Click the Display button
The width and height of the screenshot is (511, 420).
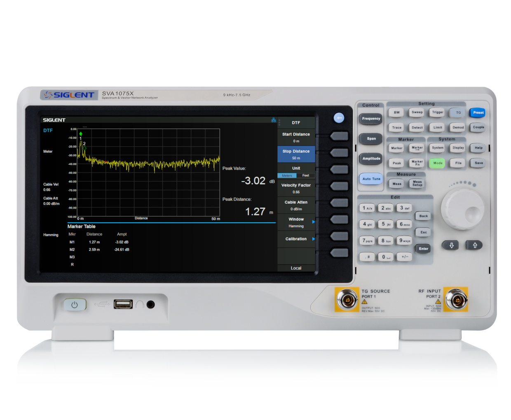coord(458,148)
